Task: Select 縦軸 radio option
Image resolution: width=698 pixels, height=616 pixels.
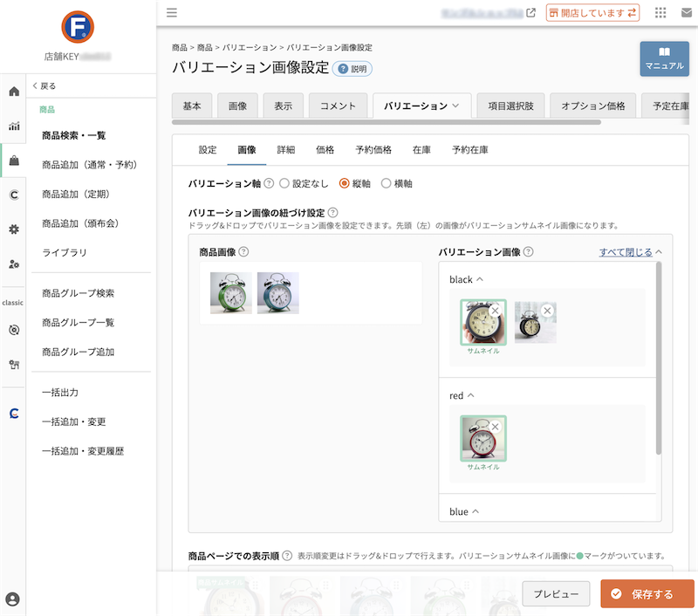Action: click(x=344, y=183)
